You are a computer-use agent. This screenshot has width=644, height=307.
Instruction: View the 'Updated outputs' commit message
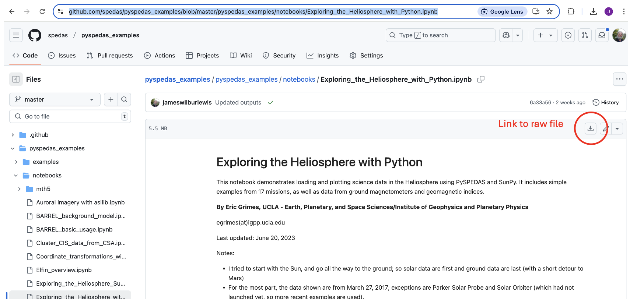tap(238, 102)
